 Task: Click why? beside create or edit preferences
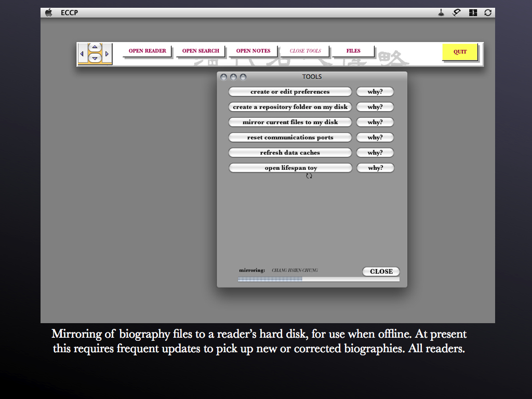click(375, 91)
